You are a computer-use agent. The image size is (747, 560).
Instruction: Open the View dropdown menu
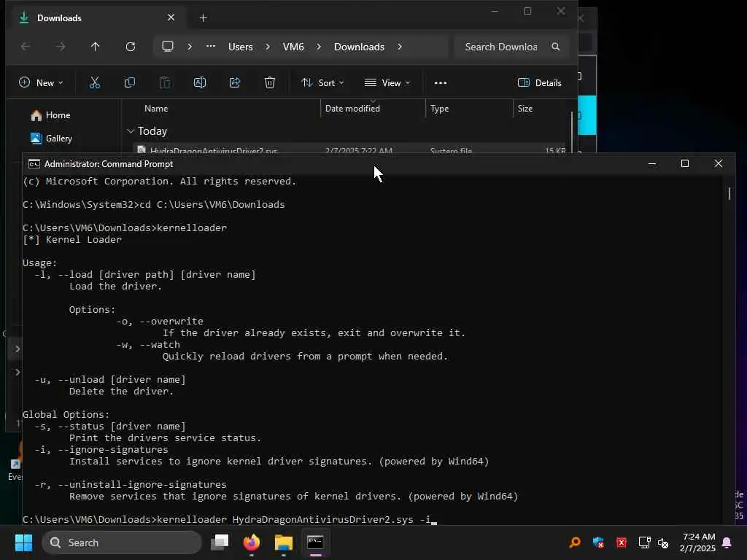click(387, 83)
